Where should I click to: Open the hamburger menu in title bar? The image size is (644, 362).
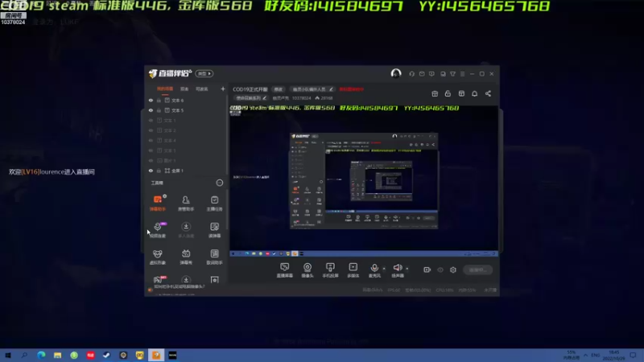coord(462,74)
